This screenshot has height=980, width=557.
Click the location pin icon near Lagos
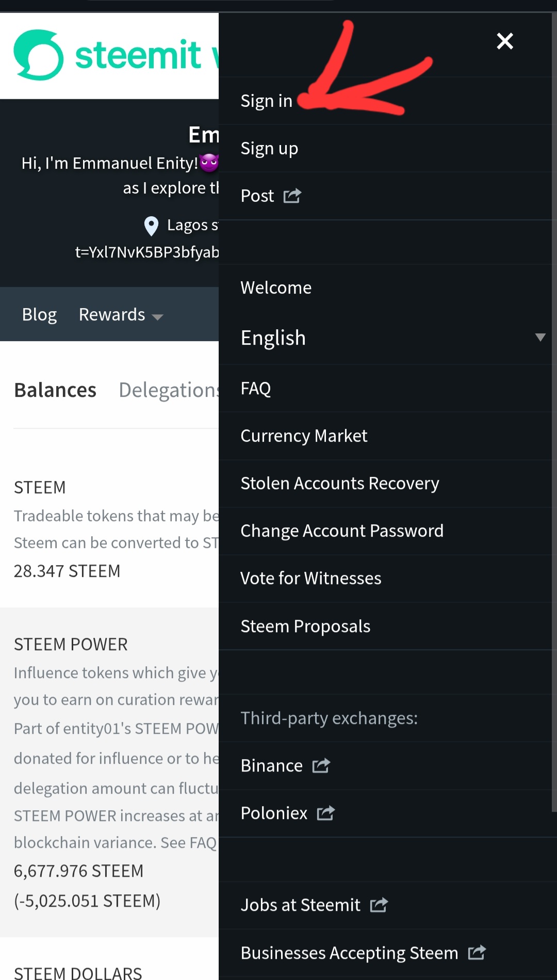click(x=151, y=226)
